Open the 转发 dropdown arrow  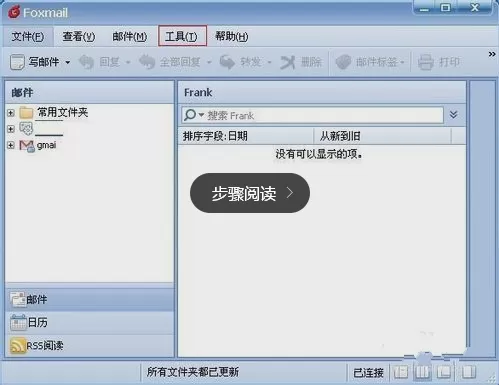[x=269, y=62]
